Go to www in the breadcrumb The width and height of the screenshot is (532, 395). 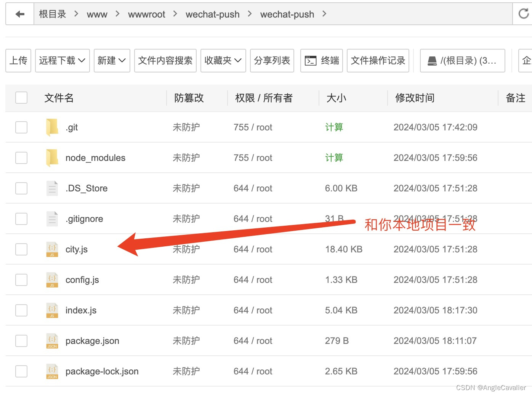coord(97,14)
